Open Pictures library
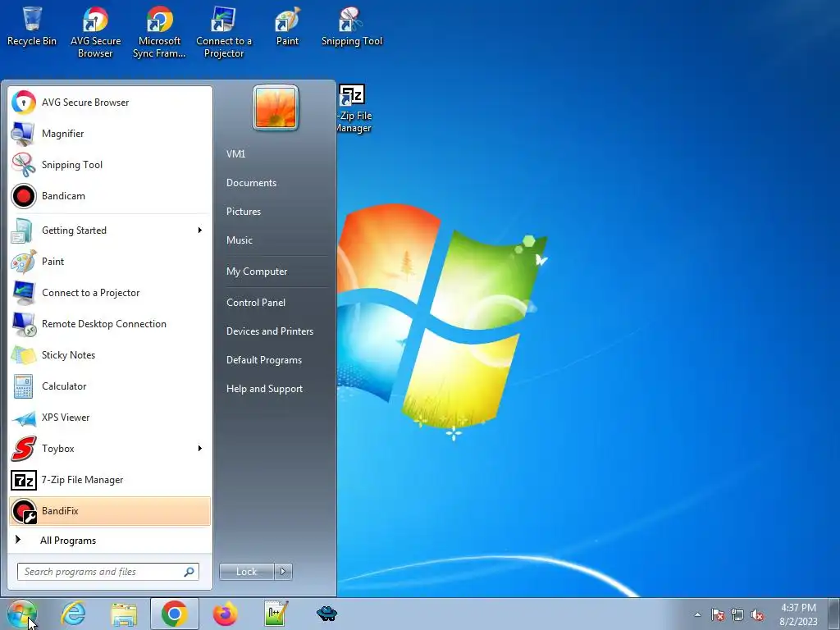This screenshot has width=840, height=630. pos(276,212)
